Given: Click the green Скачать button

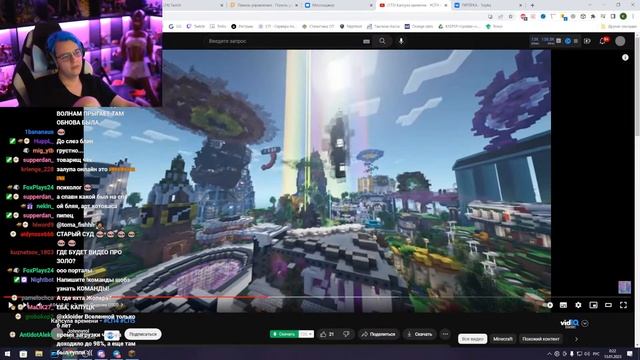Looking at the screenshot, I should (284, 334).
